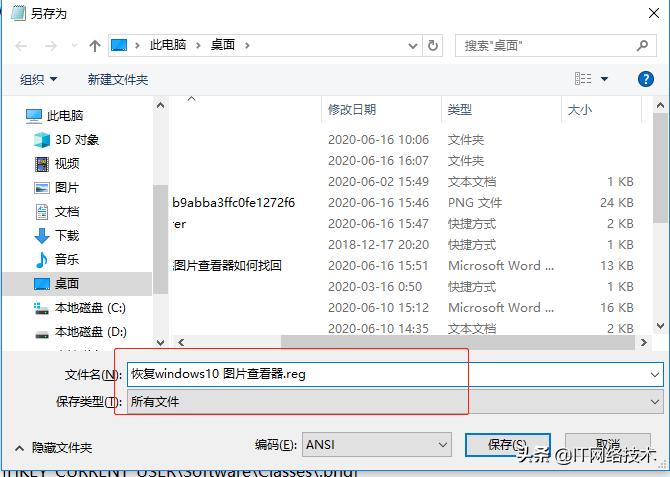Screen dimensions: 670x477
Task: Click the magnifier search icon
Action: 642,45
